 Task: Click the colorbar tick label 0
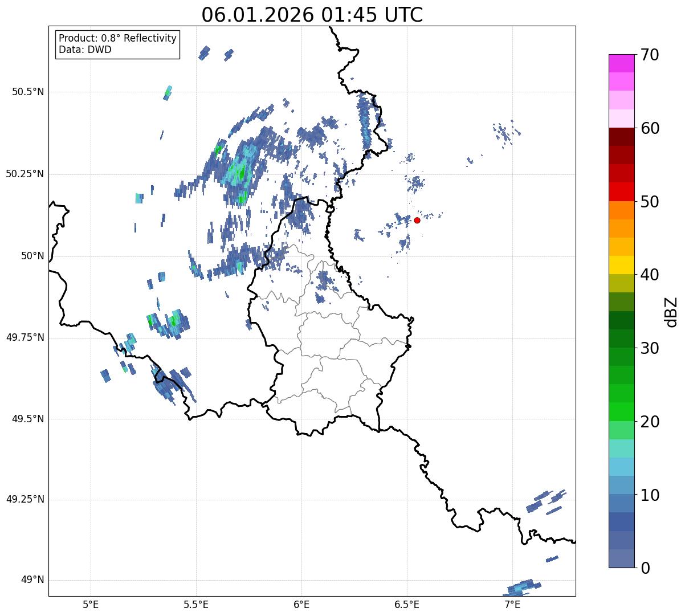point(646,568)
